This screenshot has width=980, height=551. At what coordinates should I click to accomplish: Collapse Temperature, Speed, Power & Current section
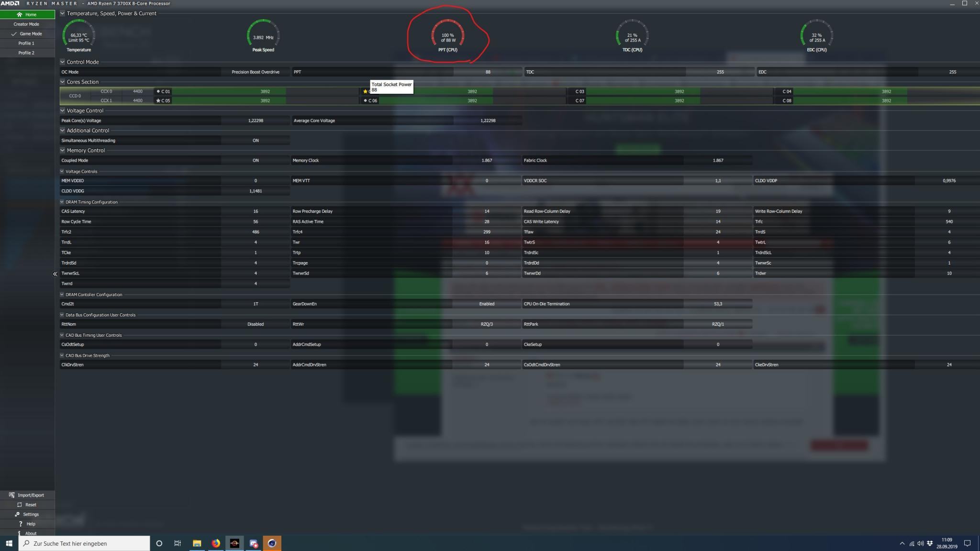tap(62, 13)
